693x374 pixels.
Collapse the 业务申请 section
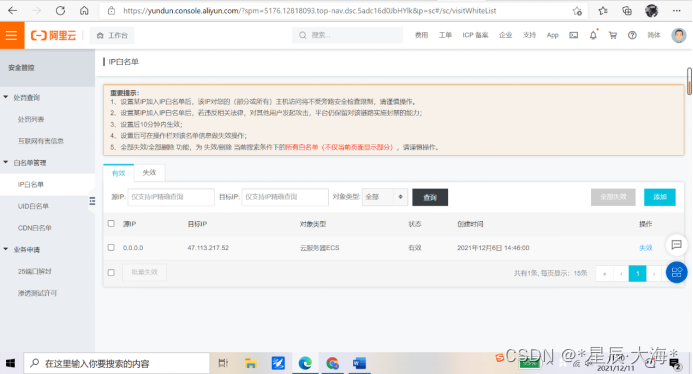pos(6,249)
